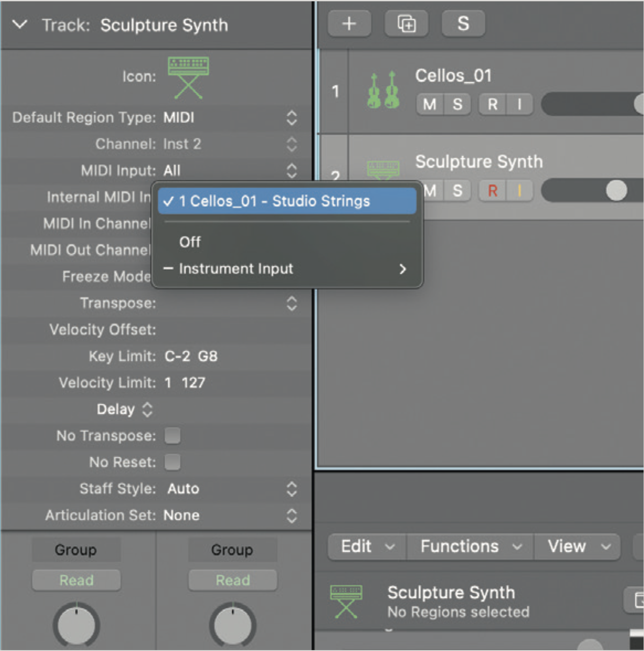Click the Sculpture Synth icon in the editor header
Viewport: 644px width, 651px height.
coord(347,601)
